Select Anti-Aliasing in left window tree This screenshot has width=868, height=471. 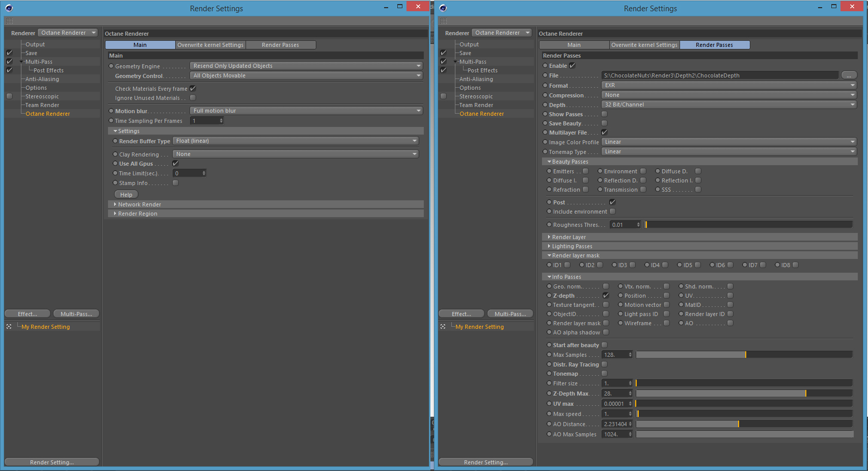42,79
